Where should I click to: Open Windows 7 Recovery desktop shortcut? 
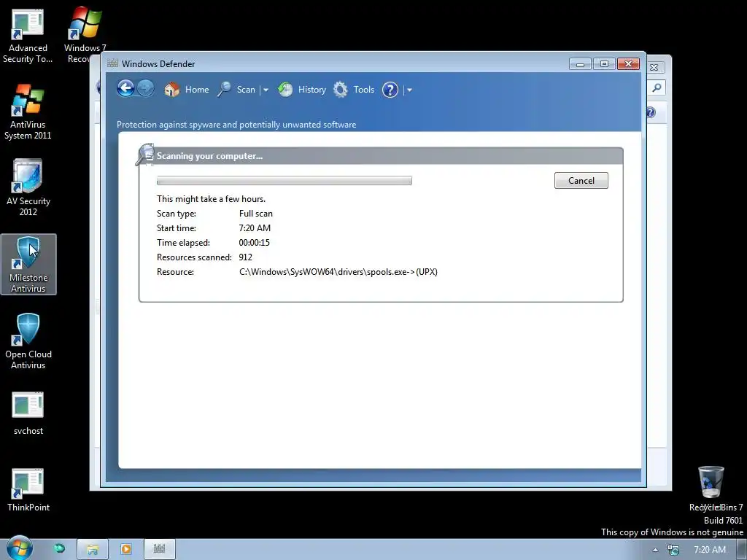(x=85, y=36)
